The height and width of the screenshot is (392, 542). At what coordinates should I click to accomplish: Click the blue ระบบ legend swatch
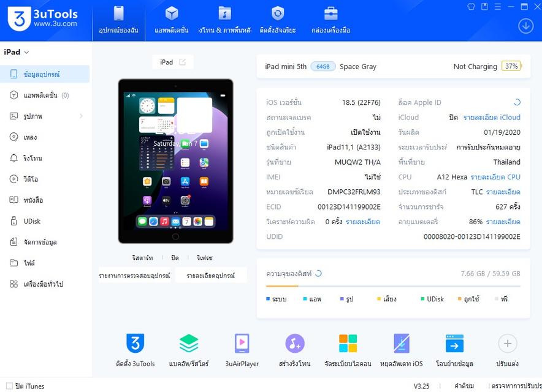[268, 299]
